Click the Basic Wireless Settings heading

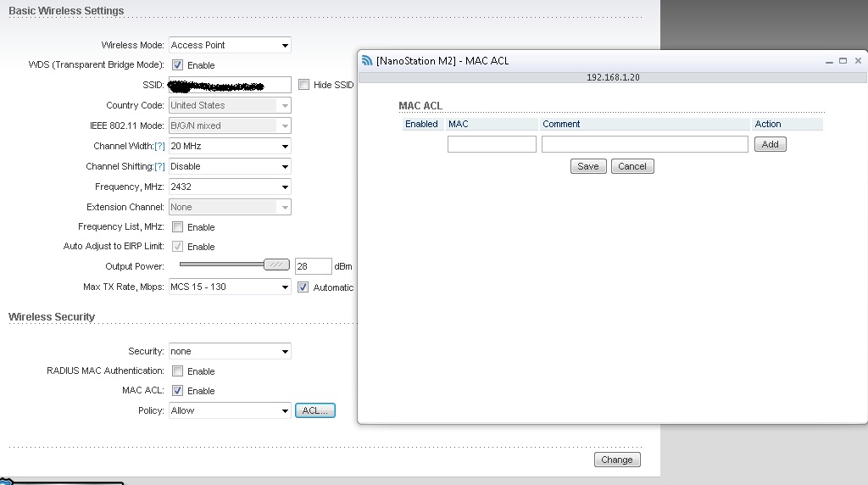pyautogui.click(x=66, y=10)
